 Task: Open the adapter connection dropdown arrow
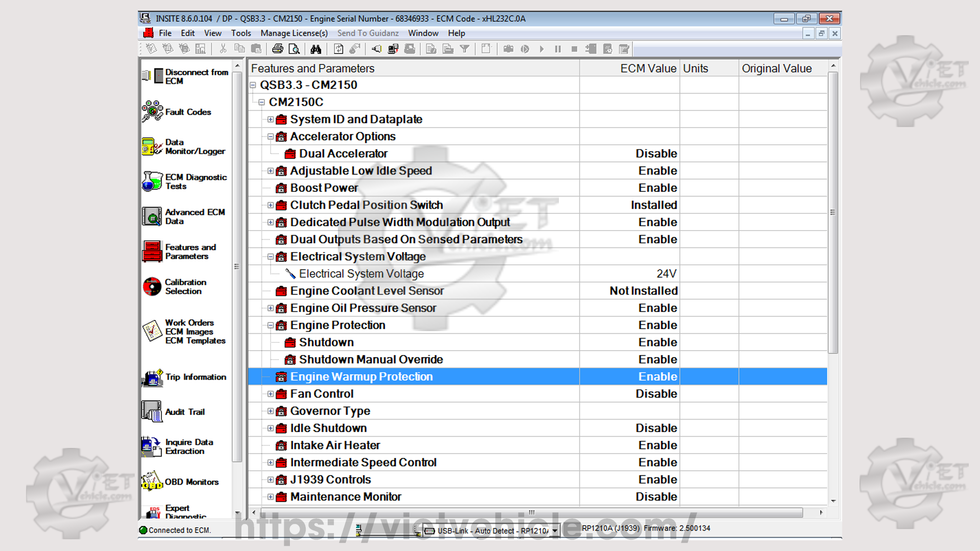[x=555, y=531]
